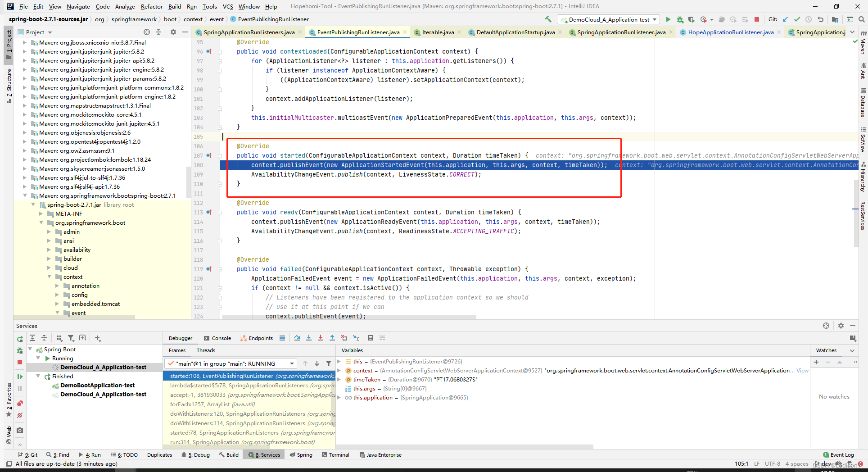
Task: Commit changes with the green Git checkmark
Action: 797,19
